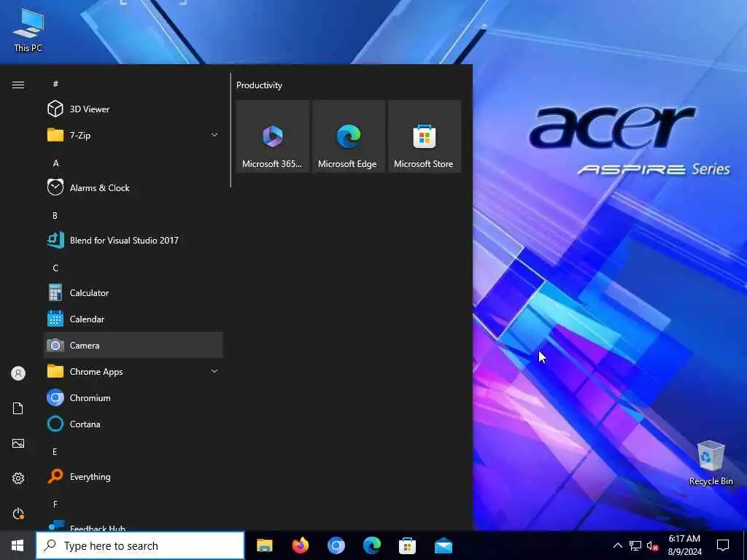Open Microsoft Edge on the taskbar

[372, 545]
